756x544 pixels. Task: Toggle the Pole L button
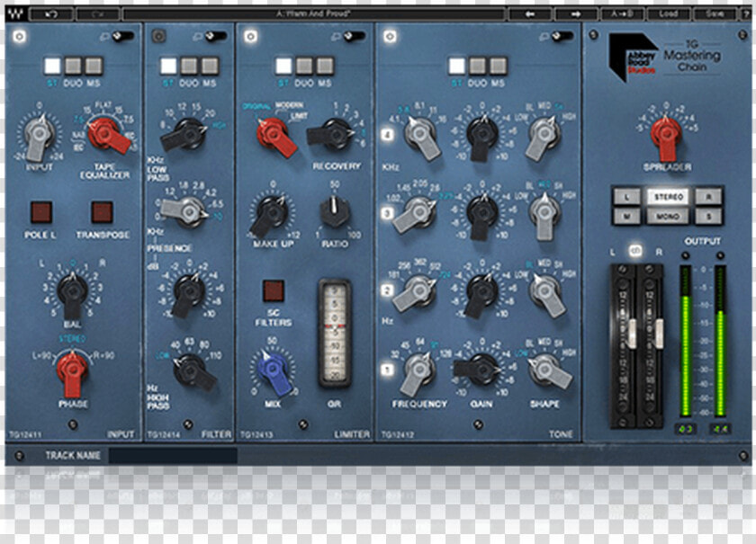click(41, 212)
